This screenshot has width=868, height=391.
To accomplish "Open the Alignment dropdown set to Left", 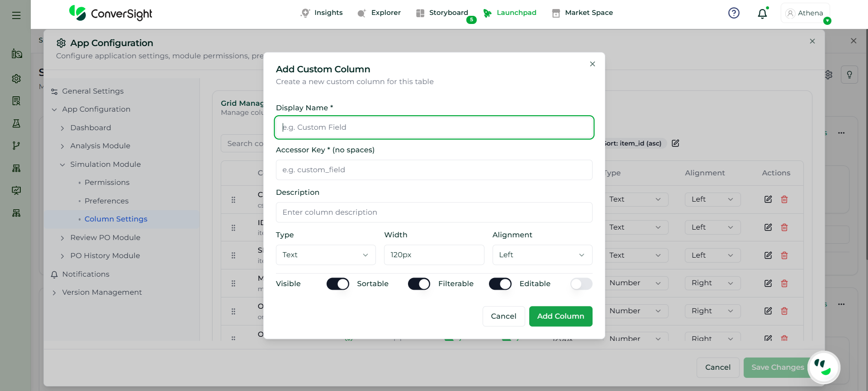I will pos(542,255).
